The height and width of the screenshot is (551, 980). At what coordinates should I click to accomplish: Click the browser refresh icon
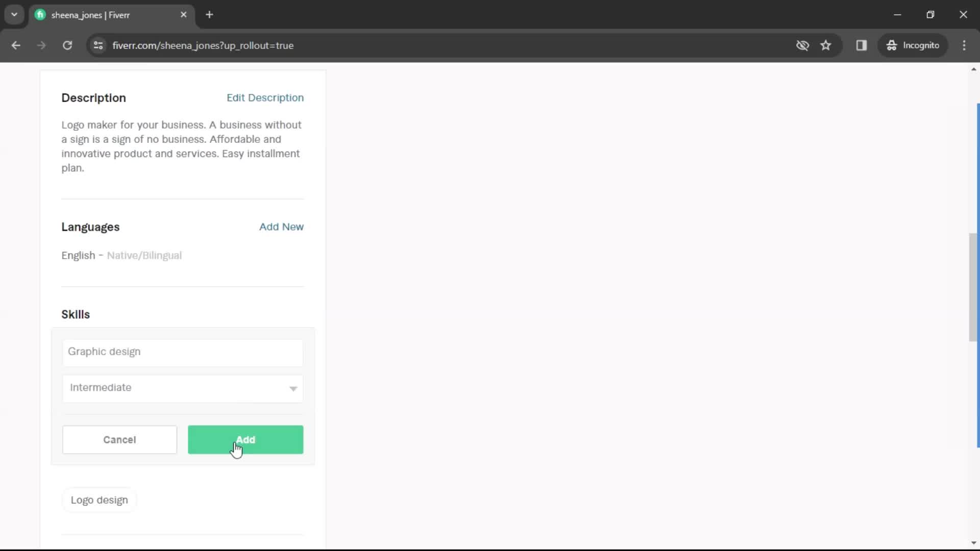pos(67,45)
